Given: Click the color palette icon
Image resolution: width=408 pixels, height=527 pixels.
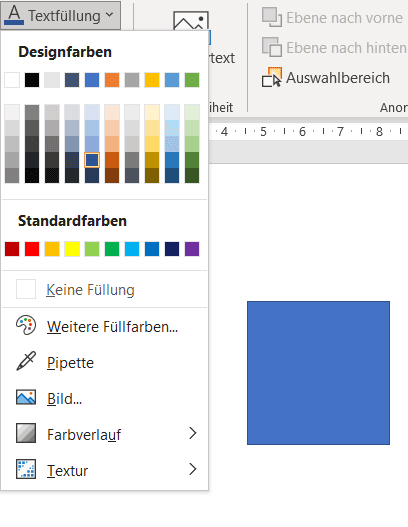Looking at the screenshot, I should (x=26, y=325).
